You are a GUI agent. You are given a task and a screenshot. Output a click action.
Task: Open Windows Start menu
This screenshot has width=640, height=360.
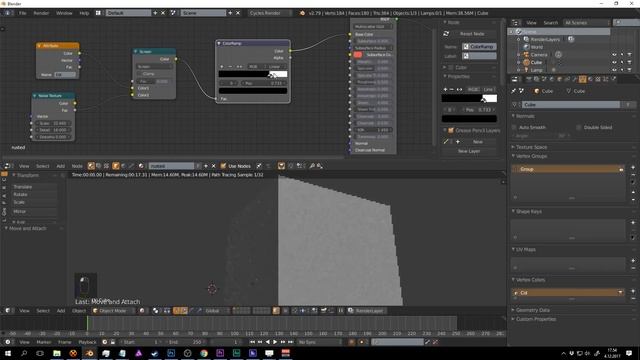click(x=8, y=353)
